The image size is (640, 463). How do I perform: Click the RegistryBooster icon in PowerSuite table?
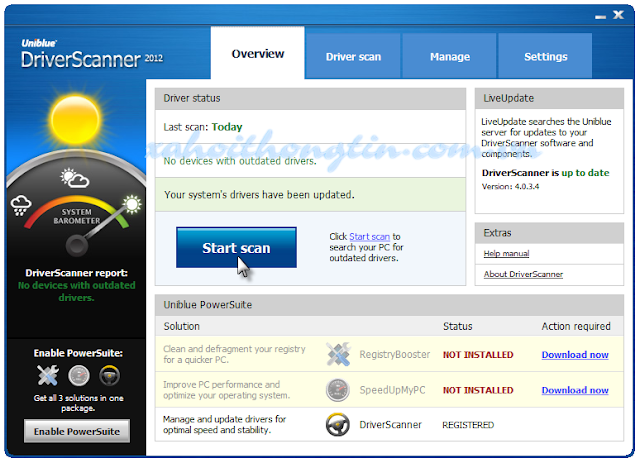338,354
